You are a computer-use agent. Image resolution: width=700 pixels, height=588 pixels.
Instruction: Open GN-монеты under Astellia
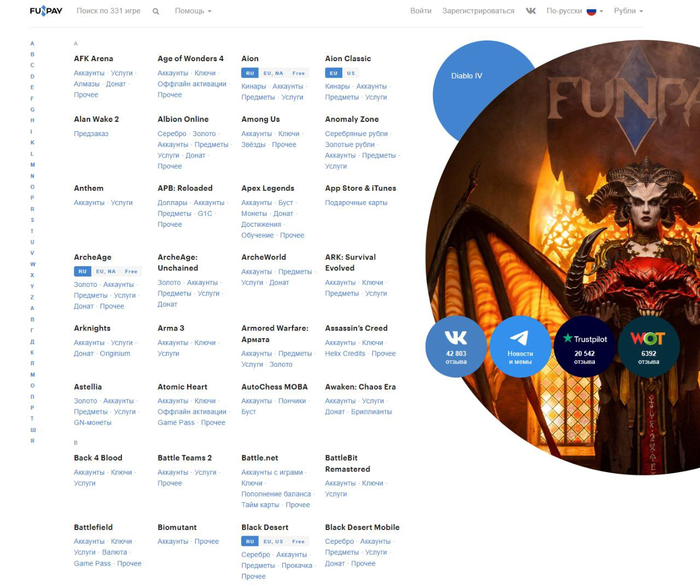pyautogui.click(x=92, y=422)
